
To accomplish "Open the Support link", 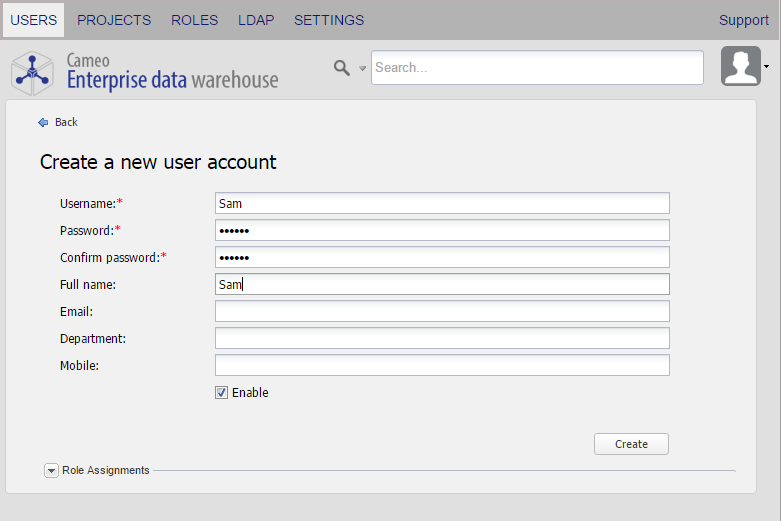I will tap(744, 20).
